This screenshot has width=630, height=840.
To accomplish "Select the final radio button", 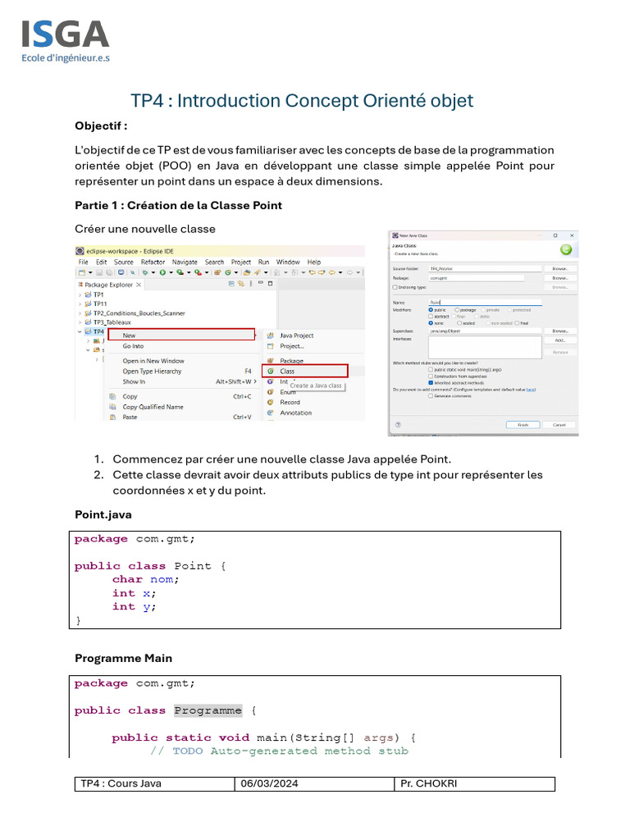I will [x=517, y=323].
